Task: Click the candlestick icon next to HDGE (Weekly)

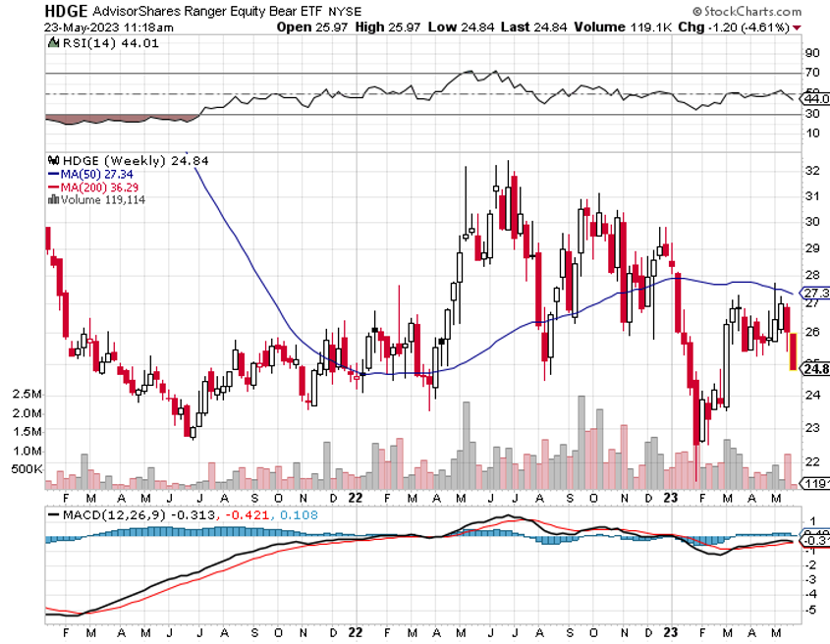Action: coord(53,160)
